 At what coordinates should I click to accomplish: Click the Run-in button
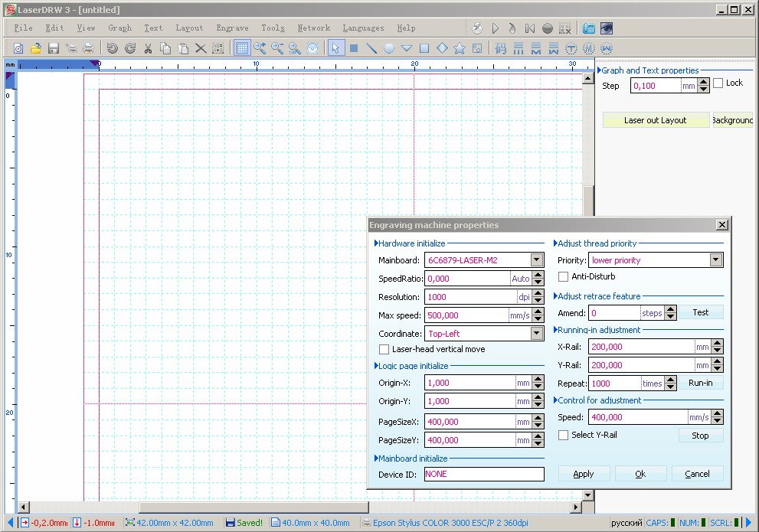(x=700, y=383)
